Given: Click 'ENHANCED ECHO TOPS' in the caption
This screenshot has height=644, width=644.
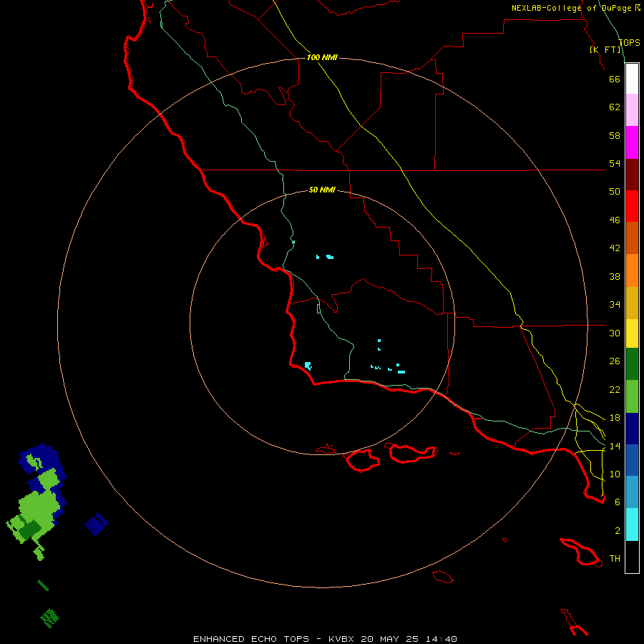Looking at the screenshot, I should point(250,639).
